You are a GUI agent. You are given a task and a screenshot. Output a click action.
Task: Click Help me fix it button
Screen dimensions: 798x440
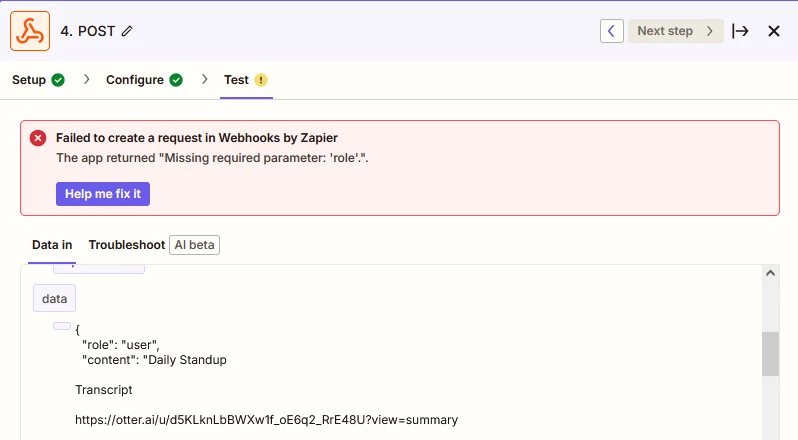click(x=103, y=194)
